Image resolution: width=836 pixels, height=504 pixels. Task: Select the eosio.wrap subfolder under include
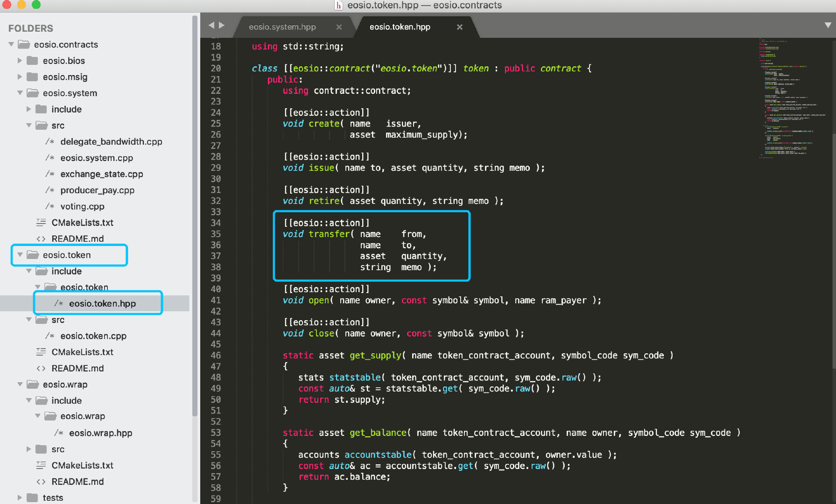tap(83, 416)
